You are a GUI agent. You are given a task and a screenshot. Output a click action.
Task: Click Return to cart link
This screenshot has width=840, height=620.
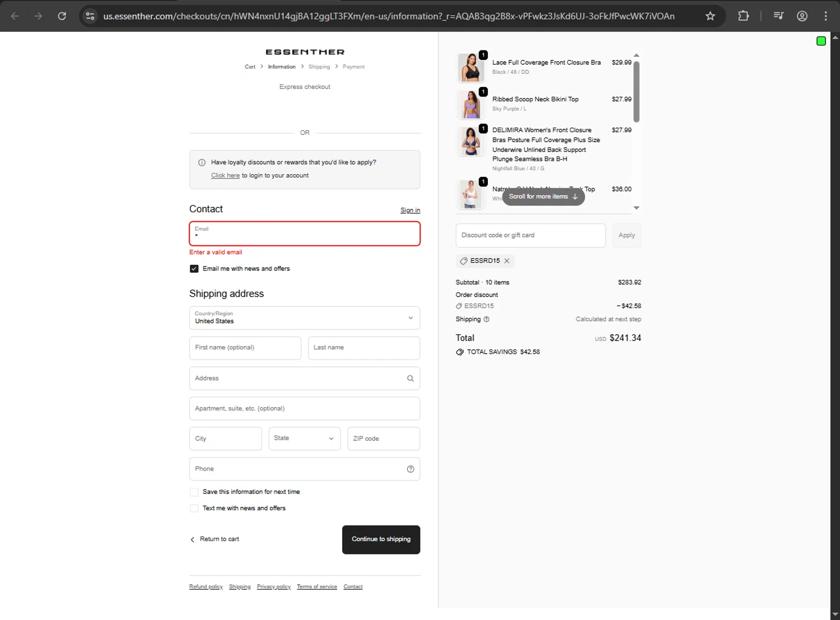click(215, 539)
